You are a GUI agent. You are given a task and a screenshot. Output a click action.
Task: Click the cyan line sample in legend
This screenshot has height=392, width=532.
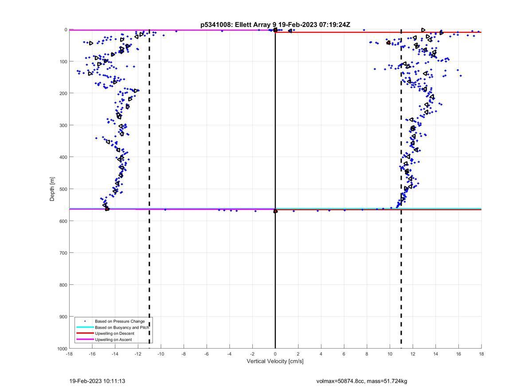click(85, 327)
